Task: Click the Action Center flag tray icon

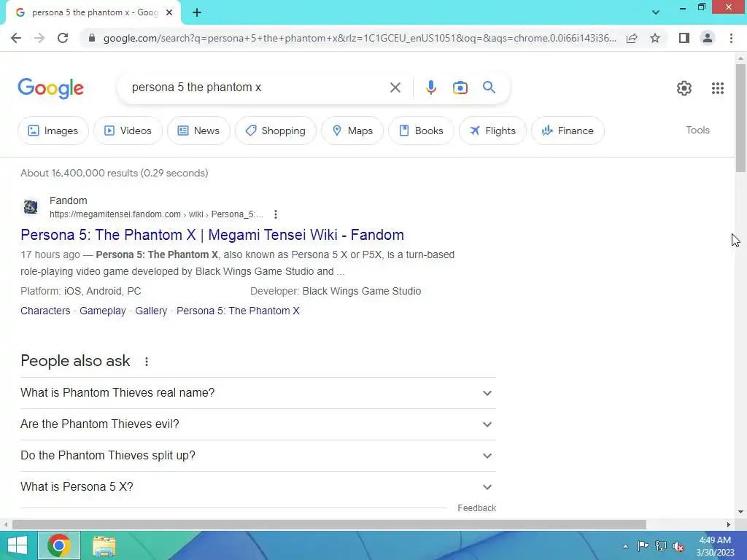Action: point(643,546)
